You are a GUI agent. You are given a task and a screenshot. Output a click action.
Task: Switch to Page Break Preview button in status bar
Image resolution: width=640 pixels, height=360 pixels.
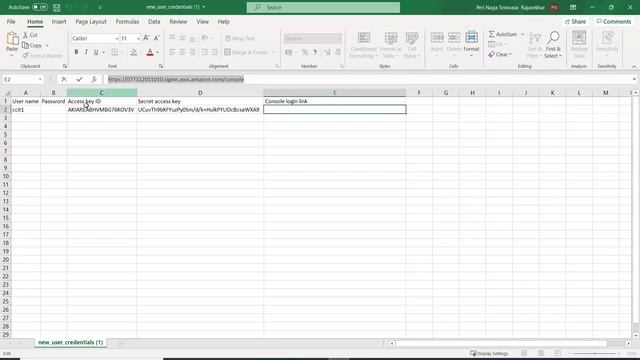click(x=558, y=353)
